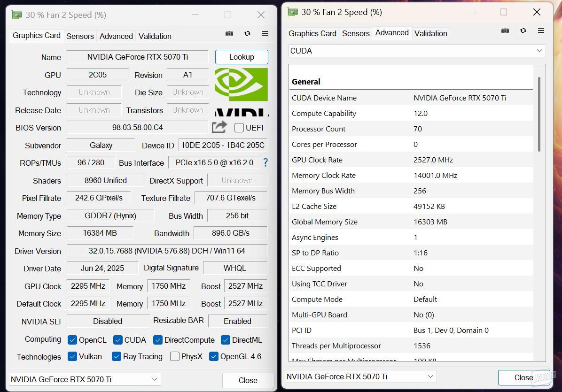Click the camera icon in Advanced window
The height and width of the screenshot is (392, 562).
tap(505, 31)
